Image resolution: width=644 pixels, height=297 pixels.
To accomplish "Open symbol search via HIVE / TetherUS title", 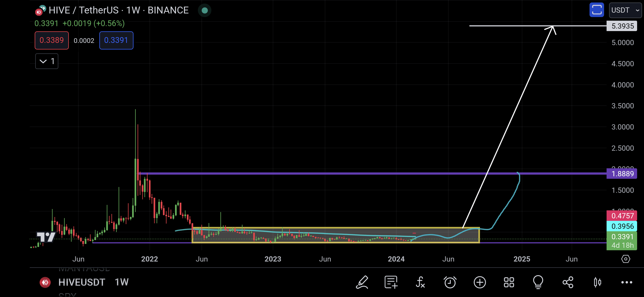I will pyautogui.click(x=119, y=10).
